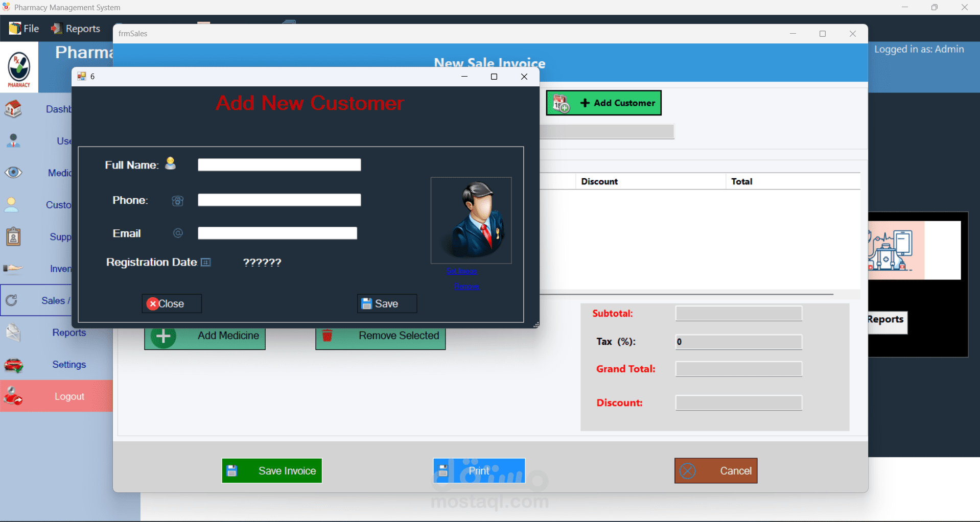980x522 pixels.
Task: Open the Reports menu in menu bar
Action: [x=76, y=29]
